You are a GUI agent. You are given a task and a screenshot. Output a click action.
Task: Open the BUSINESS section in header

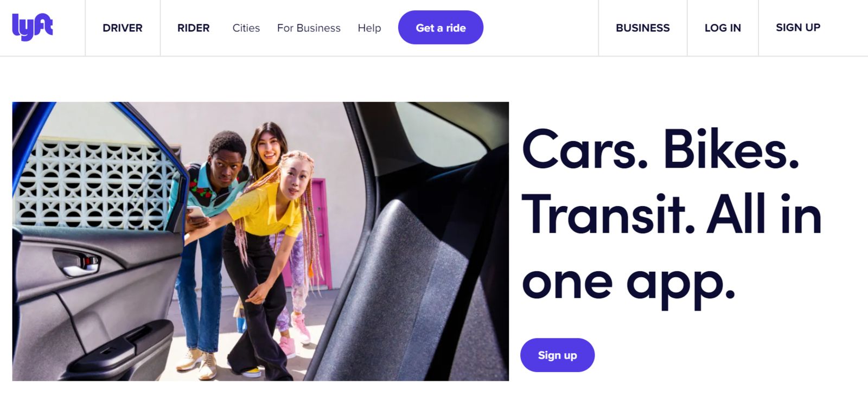coord(643,28)
